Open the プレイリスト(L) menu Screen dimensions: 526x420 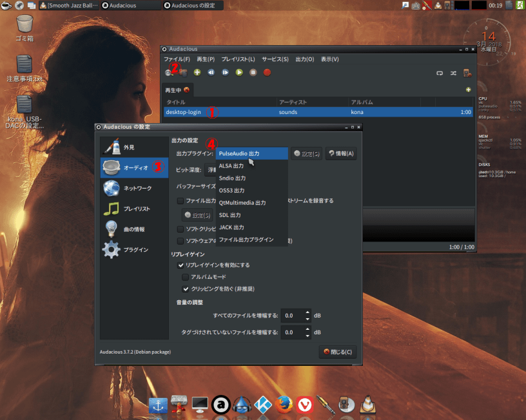click(238, 59)
